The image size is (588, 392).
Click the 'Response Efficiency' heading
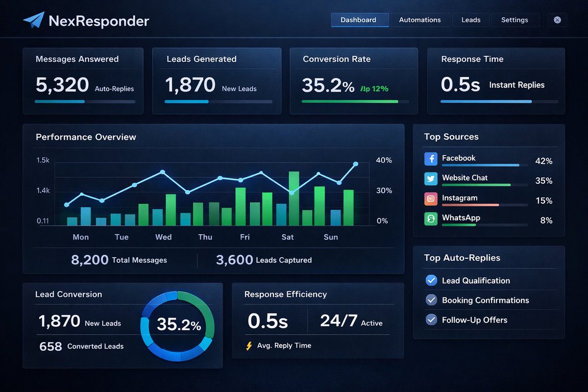pyautogui.click(x=286, y=294)
